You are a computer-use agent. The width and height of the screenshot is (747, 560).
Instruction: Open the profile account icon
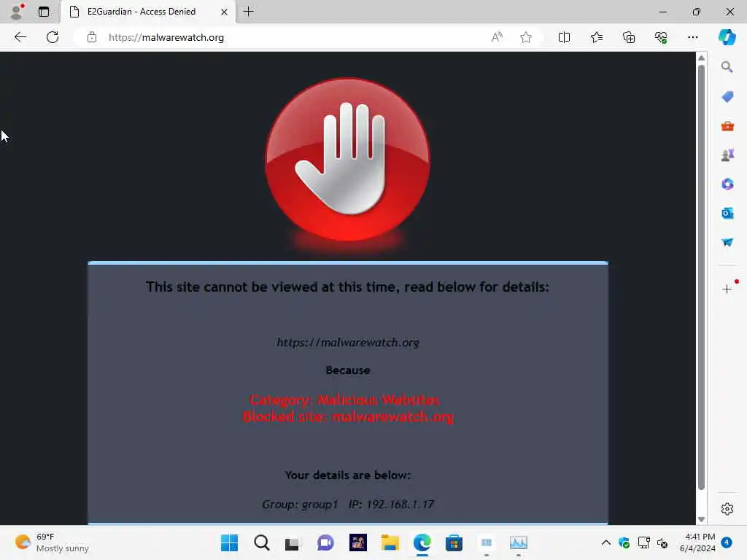[17, 12]
